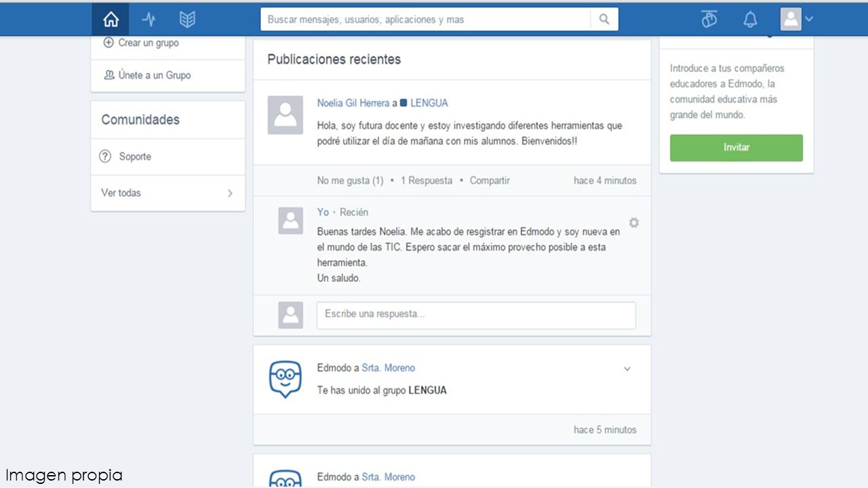Open the Spotlight apps icon

point(709,20)
